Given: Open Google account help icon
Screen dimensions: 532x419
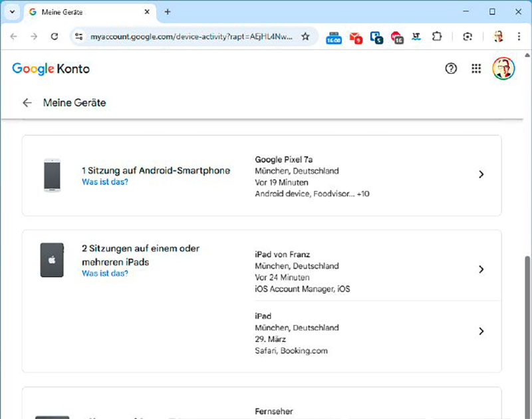Looking at the screenshot, I should tap(451, 69).
